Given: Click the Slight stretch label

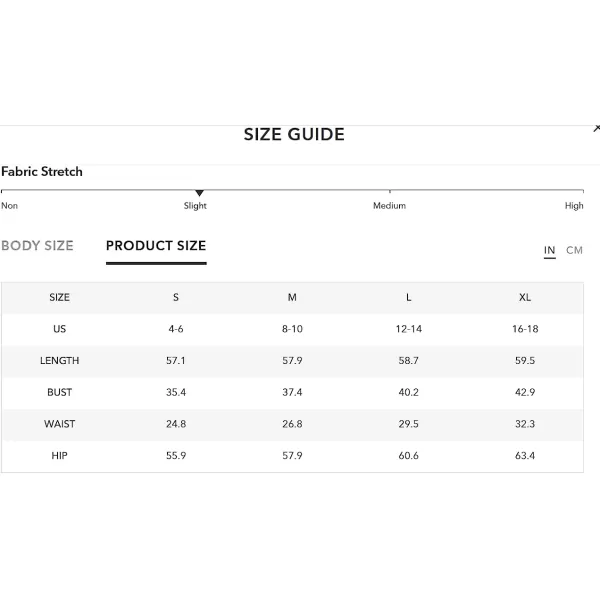Looking at the screenshot, I should [x=195, y=206].
